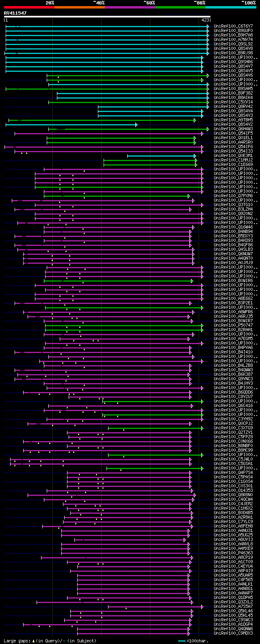Image resolution: width=260 pixels, height=644 pixels.
Task: Select the UniRef100_B9SAH5 label
Action: [x=233, y=88]
